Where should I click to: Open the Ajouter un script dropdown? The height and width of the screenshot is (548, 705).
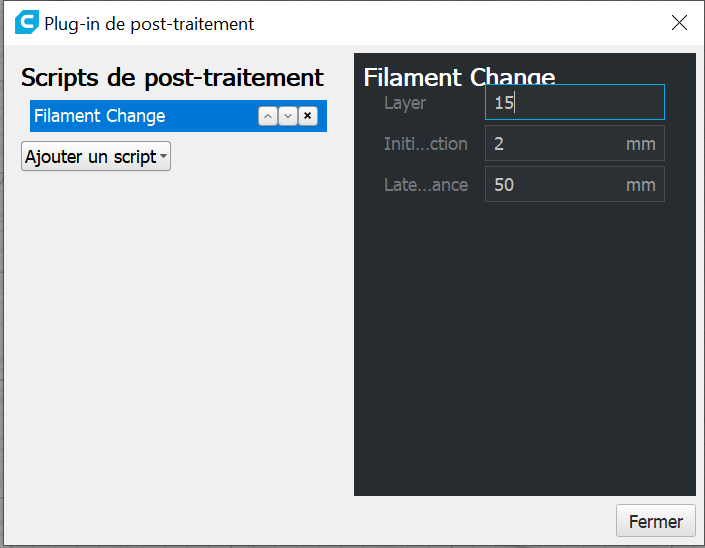pyautogui.click(x=96, y=156)
